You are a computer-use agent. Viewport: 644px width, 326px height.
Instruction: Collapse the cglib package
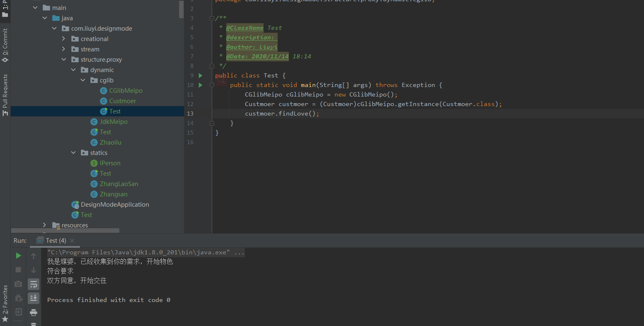coord(83,80)
